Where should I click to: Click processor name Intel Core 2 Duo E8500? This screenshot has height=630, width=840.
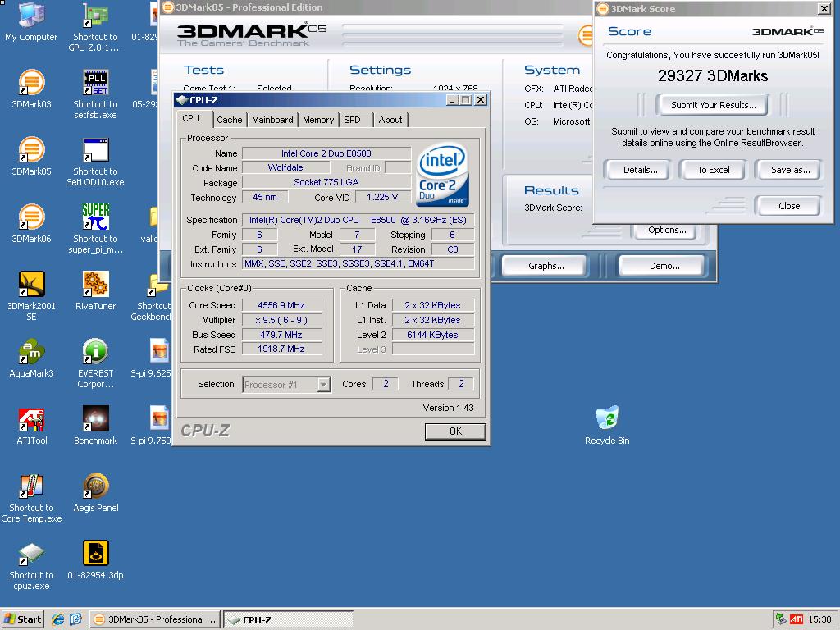[326, 153]
